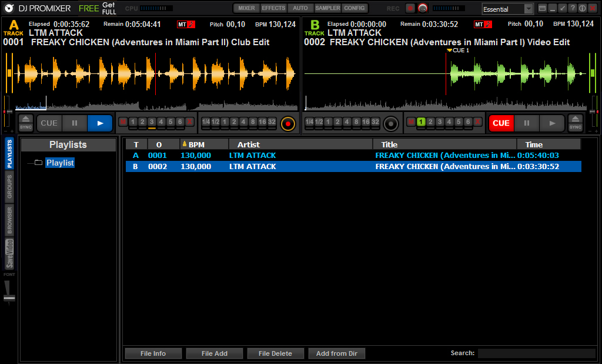Focus the Search input field

tap(537, 353)
